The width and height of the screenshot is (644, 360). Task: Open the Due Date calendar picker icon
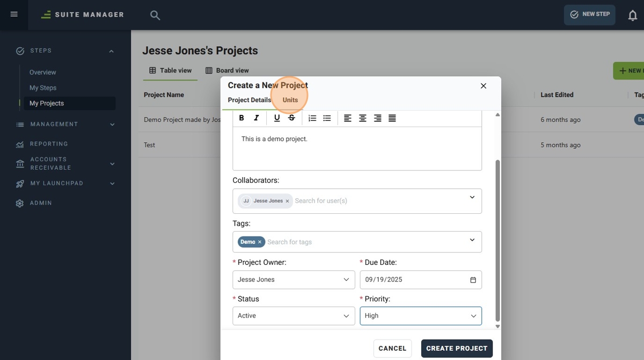pos(473,280)
